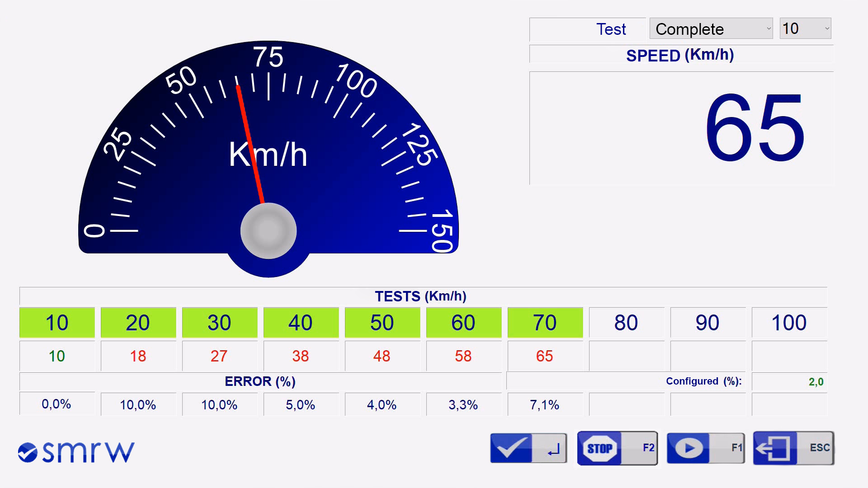The width and height of the screenshot is (868, 488).
Task: Click the play F1 button
Action: coord(705,448)
